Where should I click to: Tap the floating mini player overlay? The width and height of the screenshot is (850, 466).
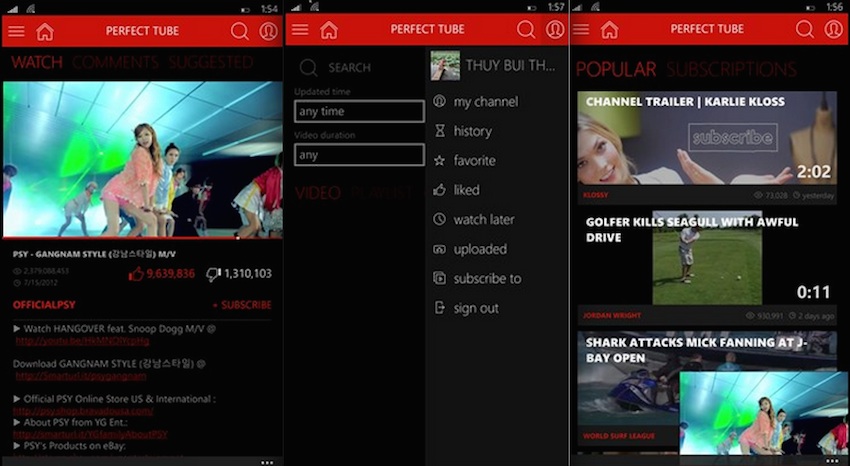tap(763, 413)
